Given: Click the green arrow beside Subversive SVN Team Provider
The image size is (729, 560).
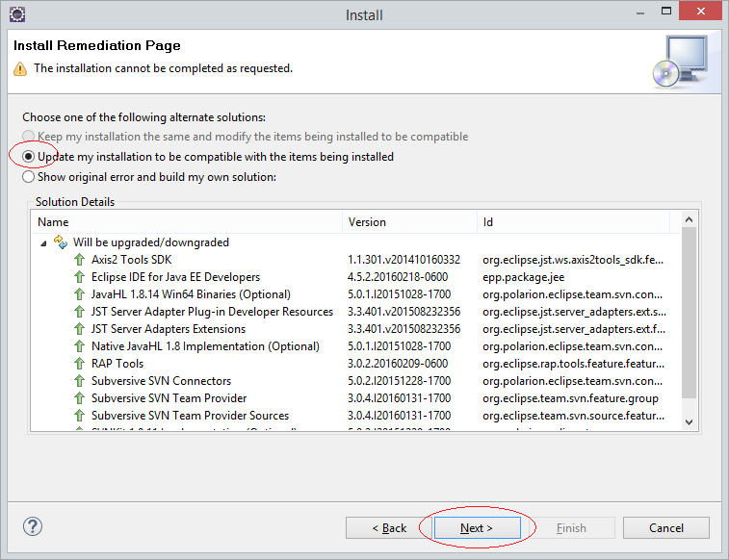Looking at the screenshot, I should click(x=80, y=398).
